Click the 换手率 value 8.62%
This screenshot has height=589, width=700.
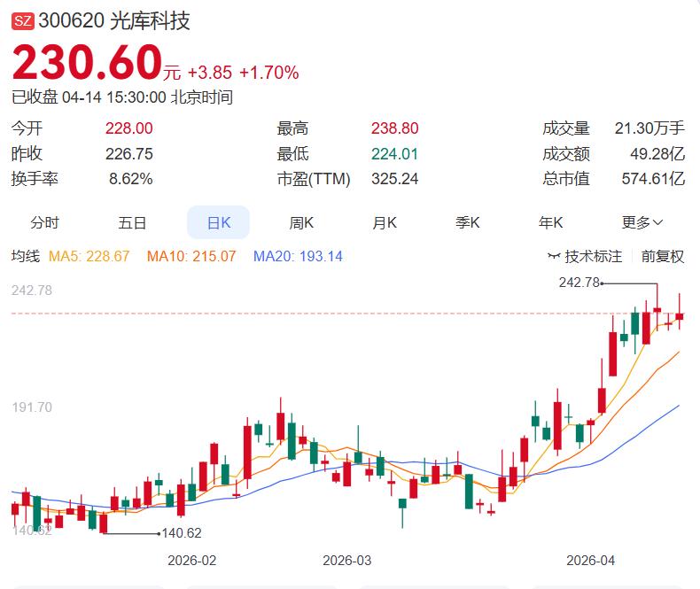(x=131, y=179)
